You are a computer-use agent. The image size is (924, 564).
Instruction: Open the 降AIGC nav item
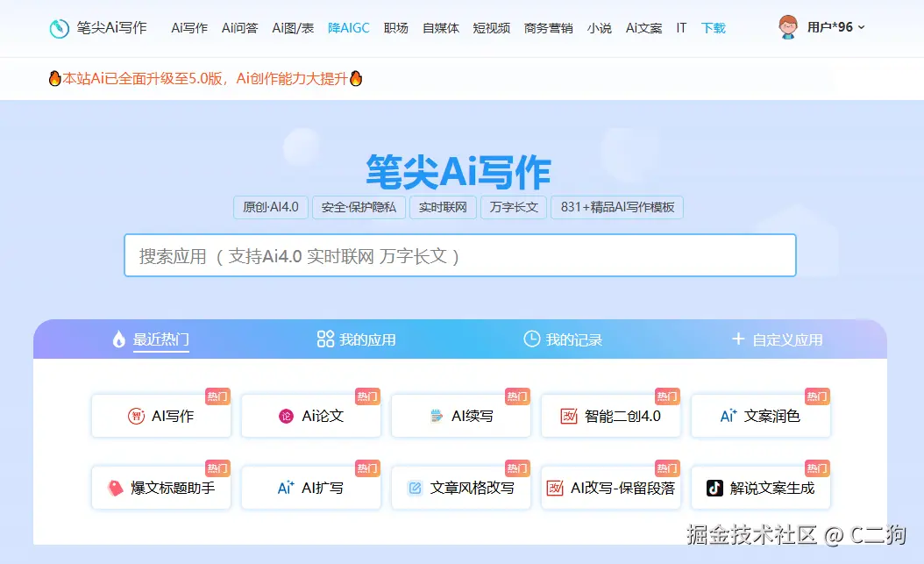point(348,28)
